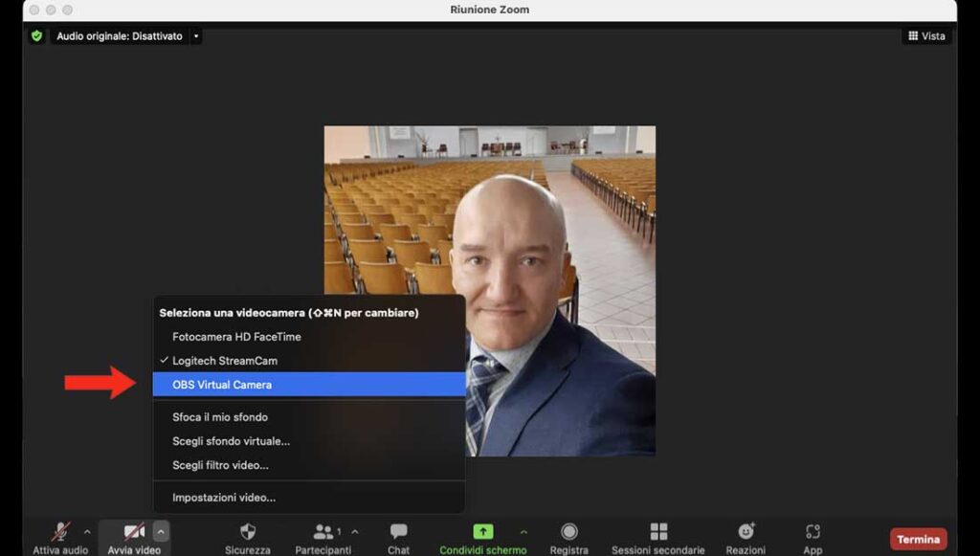Click the Riunione Zoom window title
This screenshot has width=980, height=556.
coord(489,10)
